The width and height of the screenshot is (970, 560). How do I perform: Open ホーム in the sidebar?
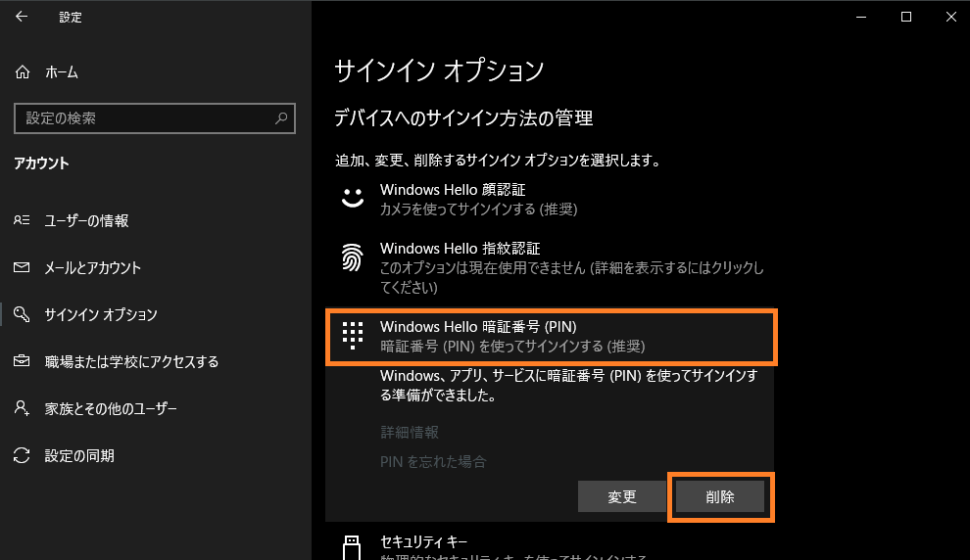click(x=62, y=72)
